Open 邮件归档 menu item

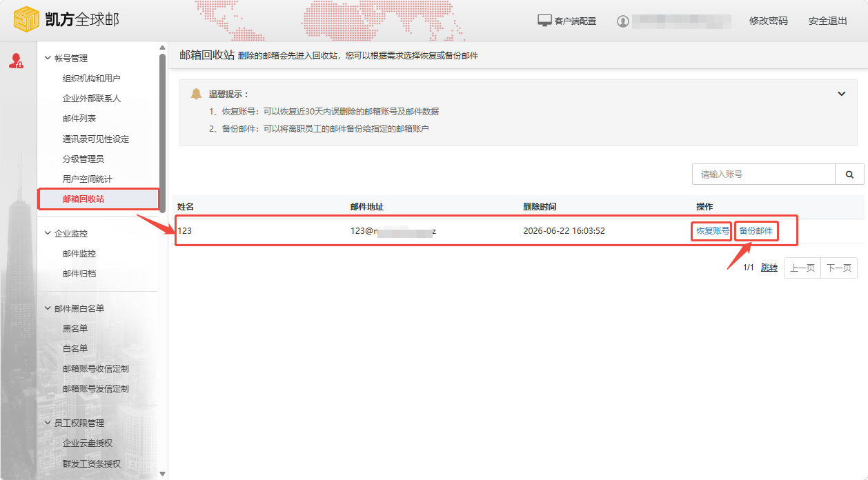(x=79, y=274)
